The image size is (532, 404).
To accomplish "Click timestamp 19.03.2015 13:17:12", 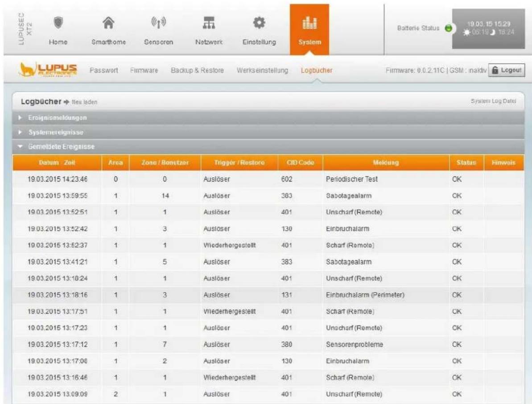I will pos(58,344).
